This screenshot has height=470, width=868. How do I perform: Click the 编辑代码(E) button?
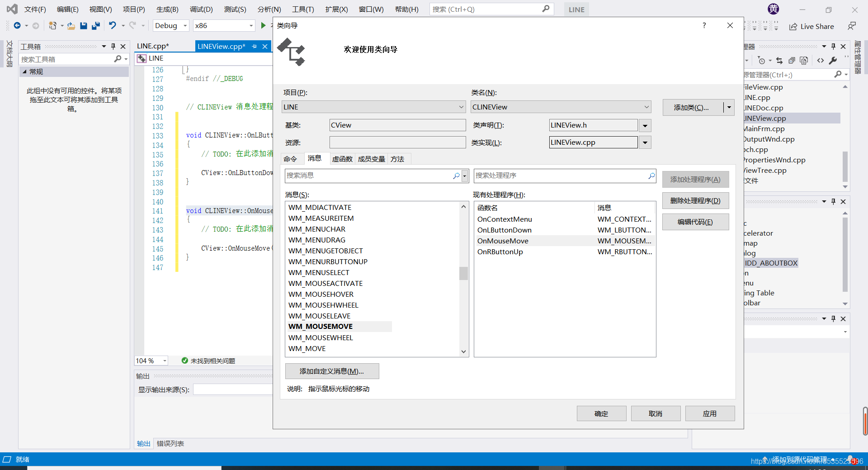695,222
